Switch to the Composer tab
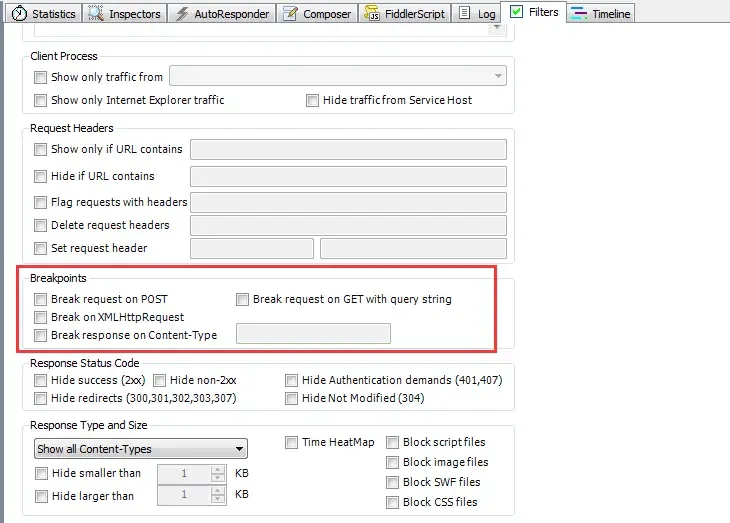This screenshot has height=523, width=730. click(316, 14)
